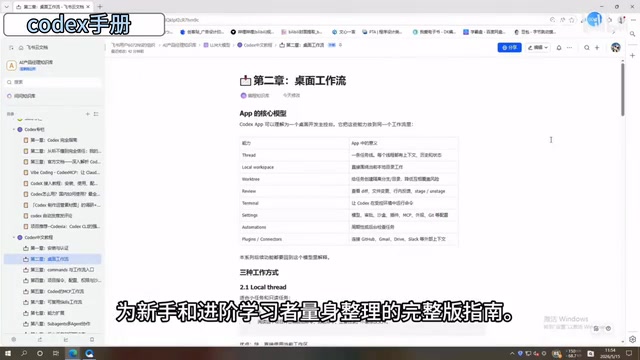This screenshot has height=360, width=640.
Task: Open Vibe Coding - CodexMCP page
Action: 62,173
